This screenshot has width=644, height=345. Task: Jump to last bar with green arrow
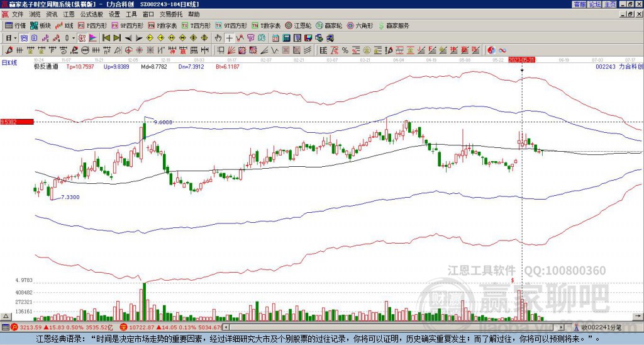[117, 38]
